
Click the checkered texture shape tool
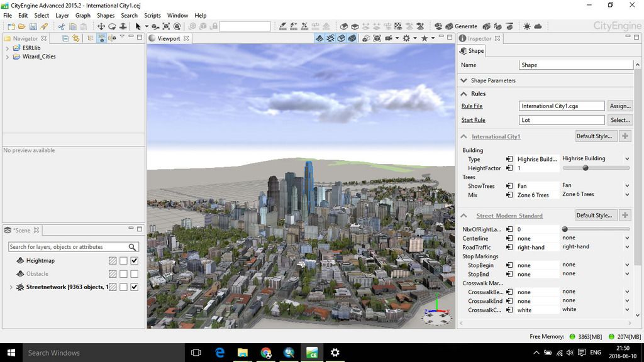[398, 26]
